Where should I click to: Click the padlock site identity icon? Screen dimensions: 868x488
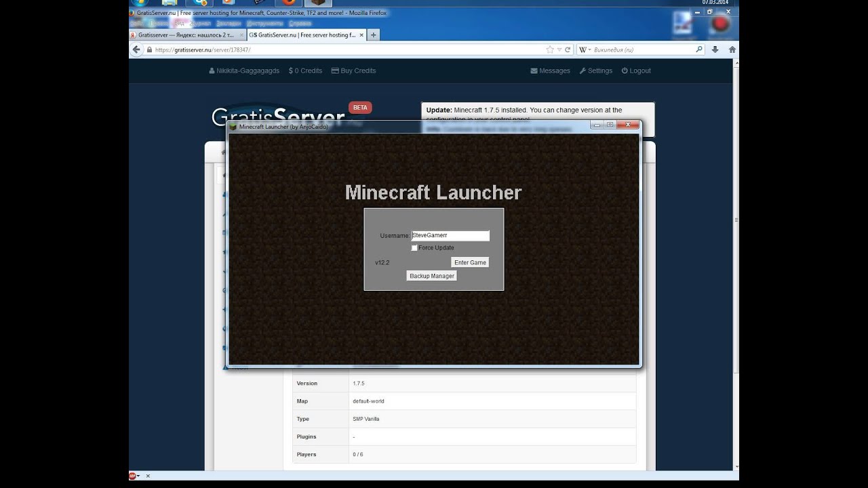(x=150, y=49)
